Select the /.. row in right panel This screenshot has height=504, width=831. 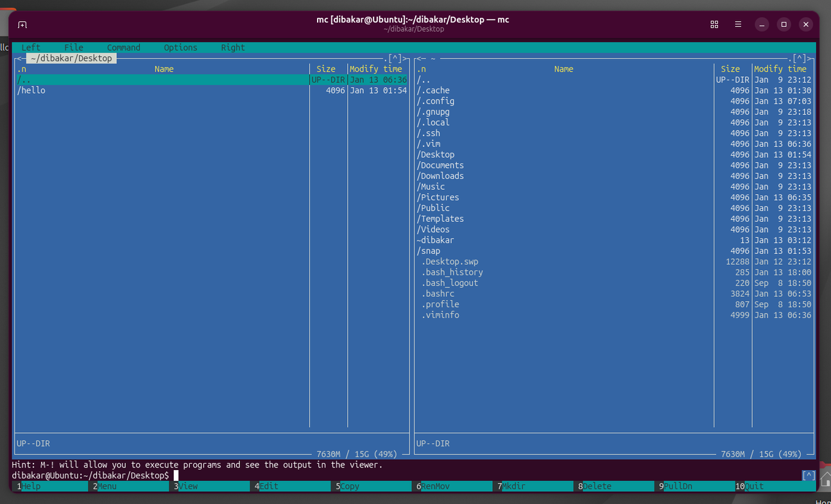click(x=614, y=80)
